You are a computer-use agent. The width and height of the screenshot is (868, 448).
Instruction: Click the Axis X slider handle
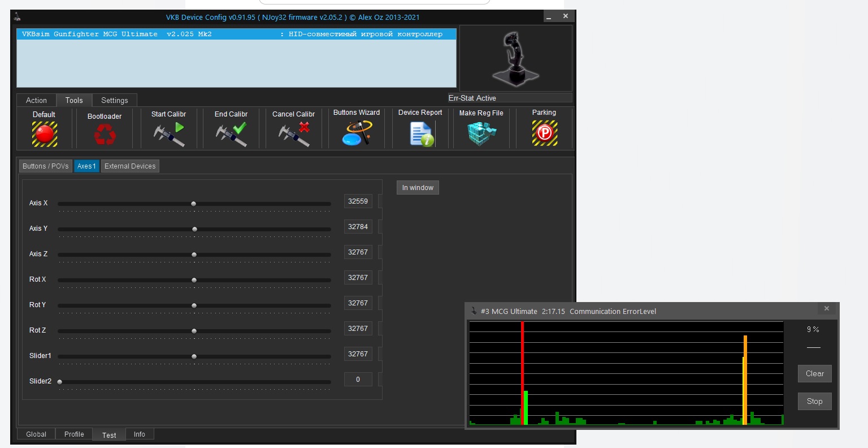coord(193,204)
